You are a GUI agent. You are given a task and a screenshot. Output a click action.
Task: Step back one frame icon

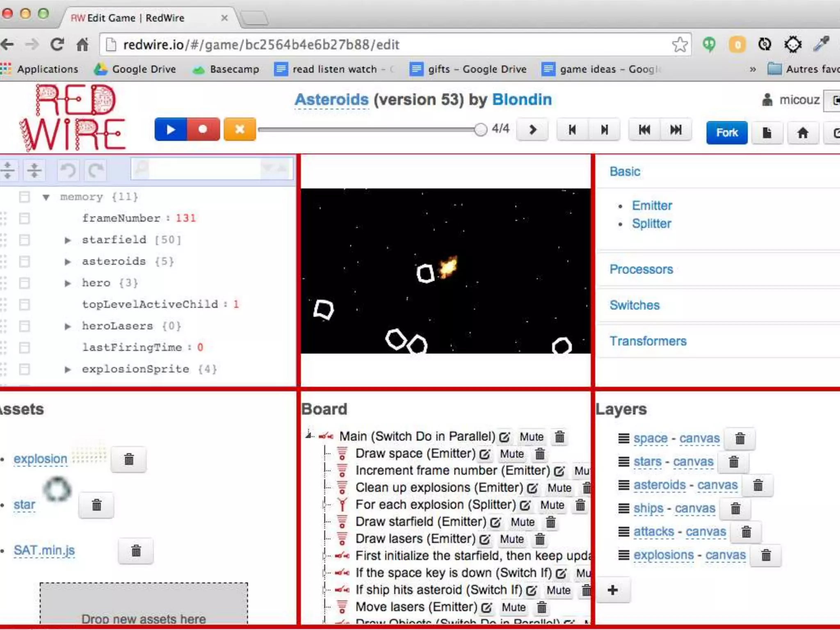tap(572, 130)
